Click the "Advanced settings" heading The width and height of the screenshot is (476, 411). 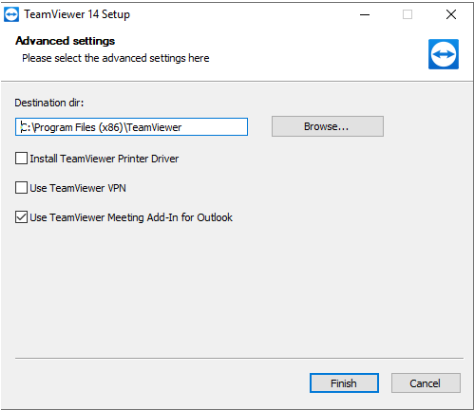(65, 41)
